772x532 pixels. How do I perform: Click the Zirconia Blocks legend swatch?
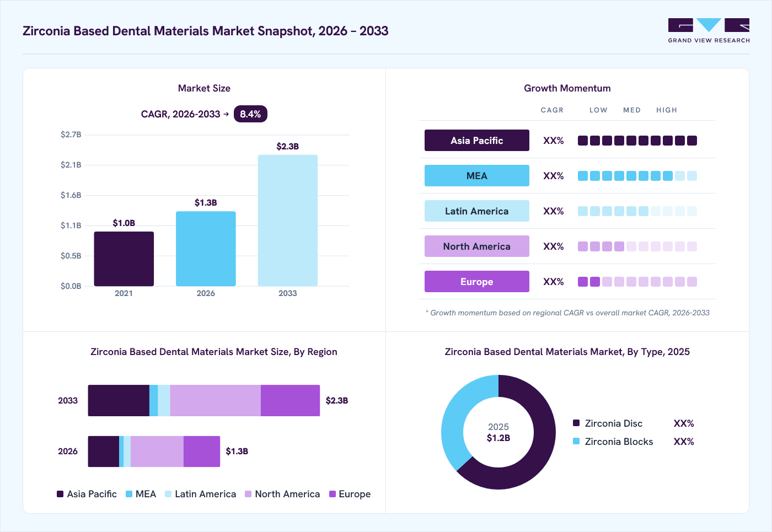pyautogui.click(x=576, y=441)
